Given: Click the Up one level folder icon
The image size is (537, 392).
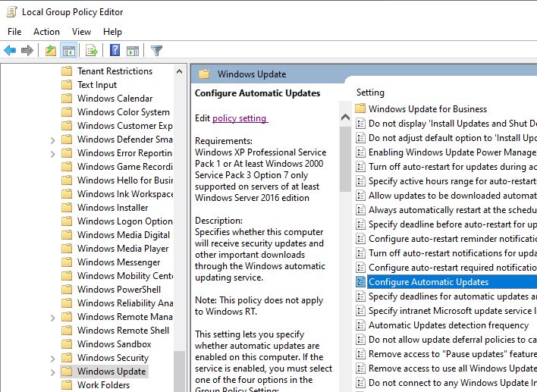Looking at the screenshot, I should click(51, 51).
